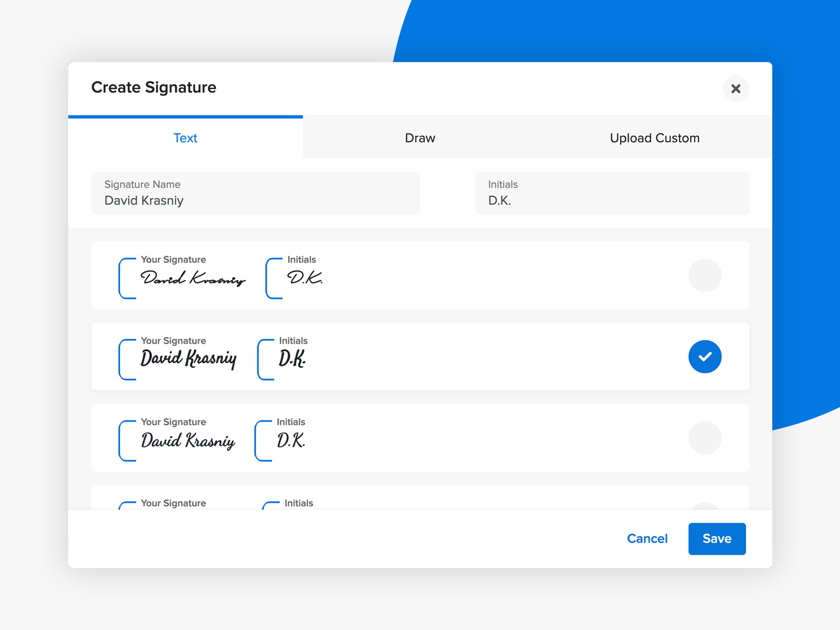The image size is (840, 630).
Task: Select the first signature style radio circle
Action: pos(705,276)
